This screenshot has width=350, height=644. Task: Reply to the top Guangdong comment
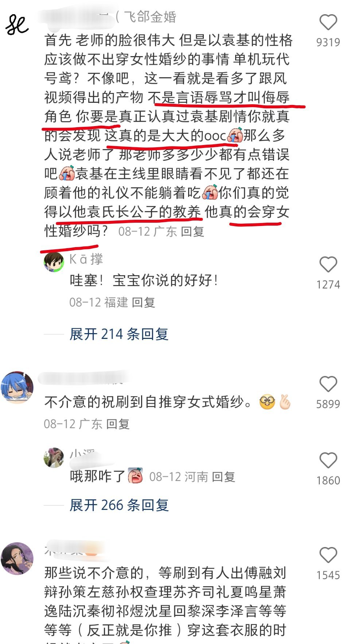point(192,231)
